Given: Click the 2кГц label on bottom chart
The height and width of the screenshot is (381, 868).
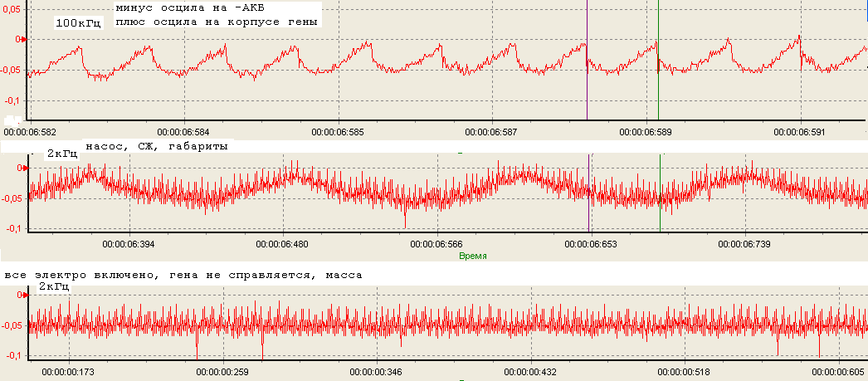Looking at the screenshot, I should point(54,286).
